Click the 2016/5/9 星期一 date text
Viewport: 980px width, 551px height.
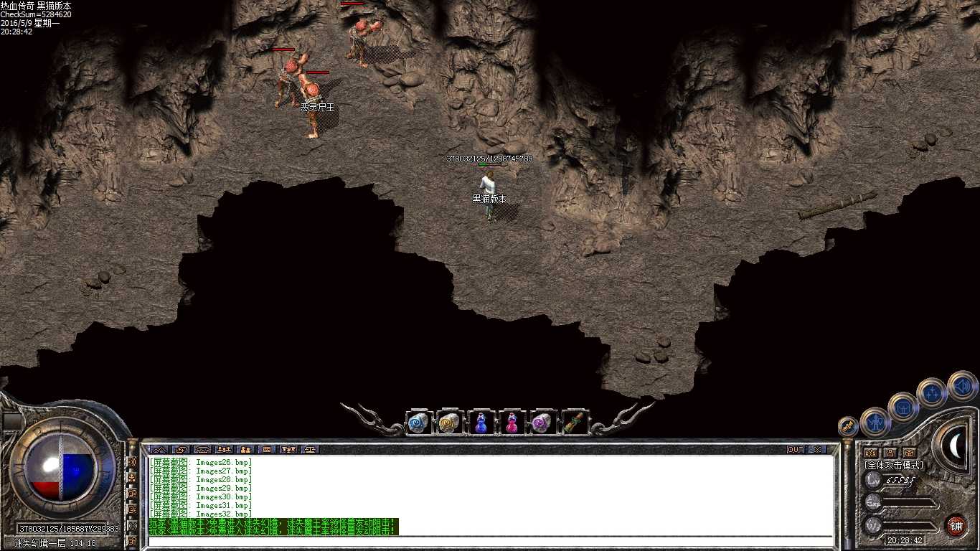coord(30,23)
